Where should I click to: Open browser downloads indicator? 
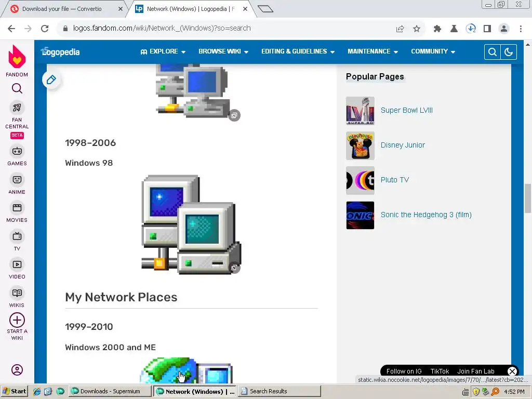coord(471,29)
